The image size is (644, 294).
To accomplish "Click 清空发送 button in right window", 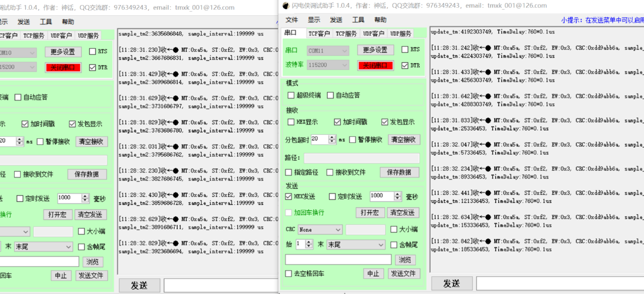I will tap(403, 212).
